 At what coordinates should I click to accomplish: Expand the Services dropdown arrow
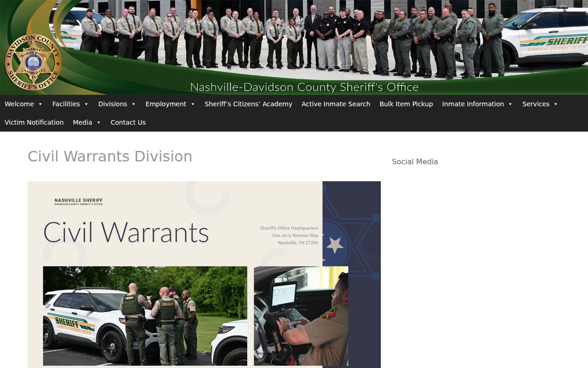(x=555, y=104)
